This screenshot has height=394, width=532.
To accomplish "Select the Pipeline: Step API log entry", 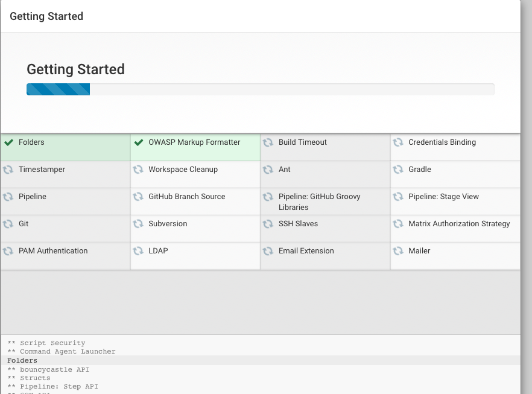I will point(52,387).
